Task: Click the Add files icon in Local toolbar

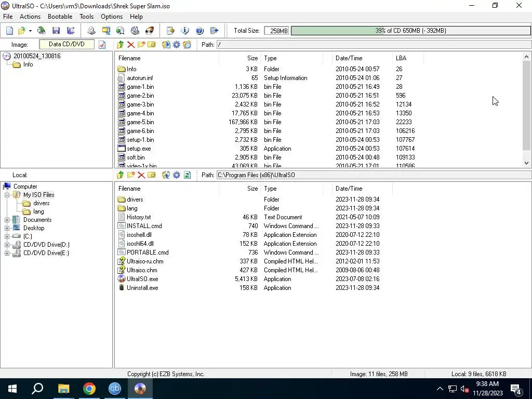Action: [x=166, y=175]
